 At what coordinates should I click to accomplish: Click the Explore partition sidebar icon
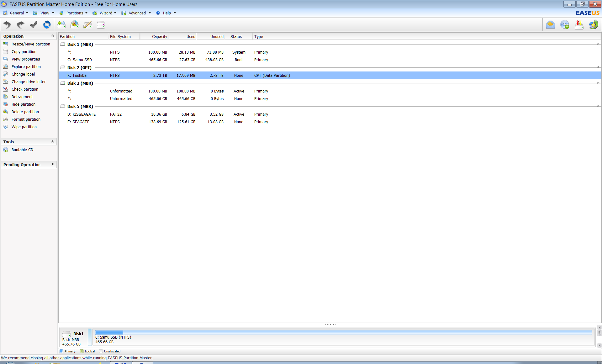point(5,66)
